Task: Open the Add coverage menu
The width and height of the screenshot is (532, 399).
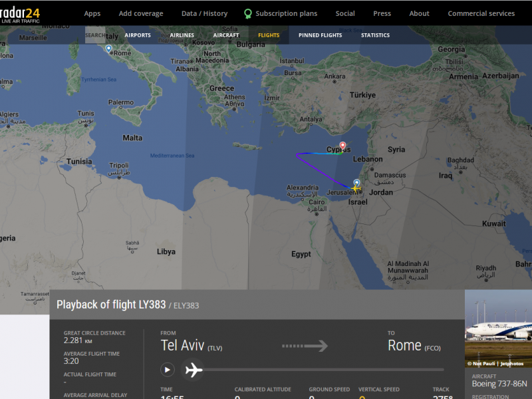Action: point(141,13)
